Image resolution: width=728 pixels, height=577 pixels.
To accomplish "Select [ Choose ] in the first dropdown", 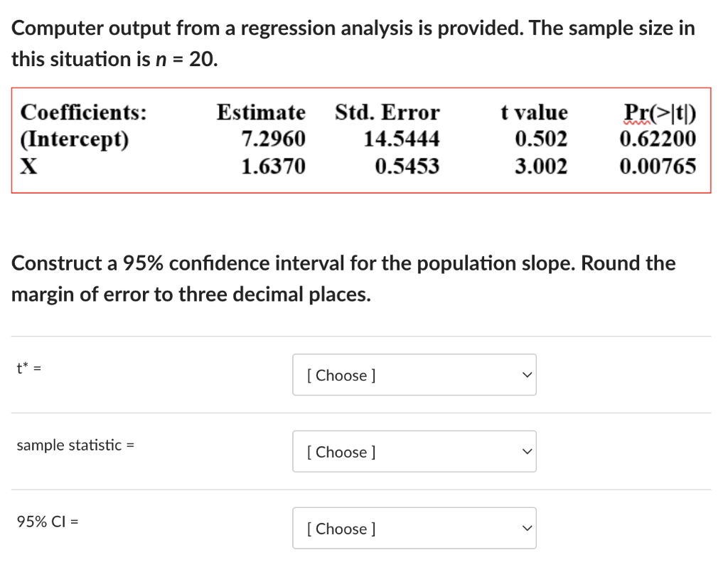I will click(x=340, y=375).
